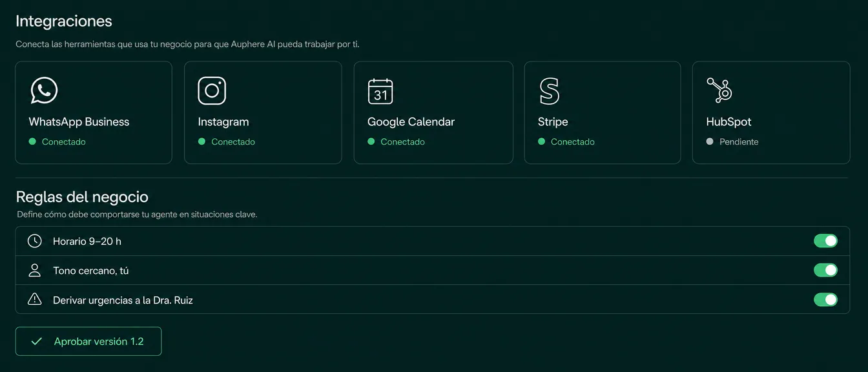
Task: Click the Define cómo debe comportarse description text
Action: point(137,214)
